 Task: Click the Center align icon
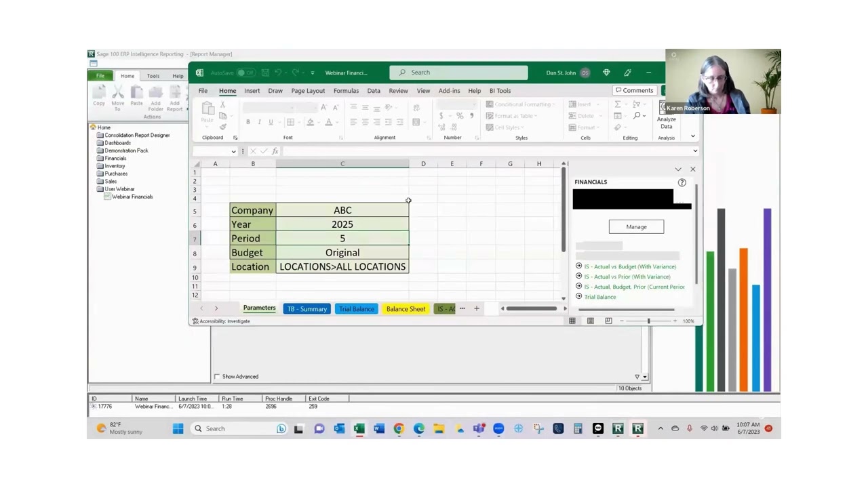(365, 122)
